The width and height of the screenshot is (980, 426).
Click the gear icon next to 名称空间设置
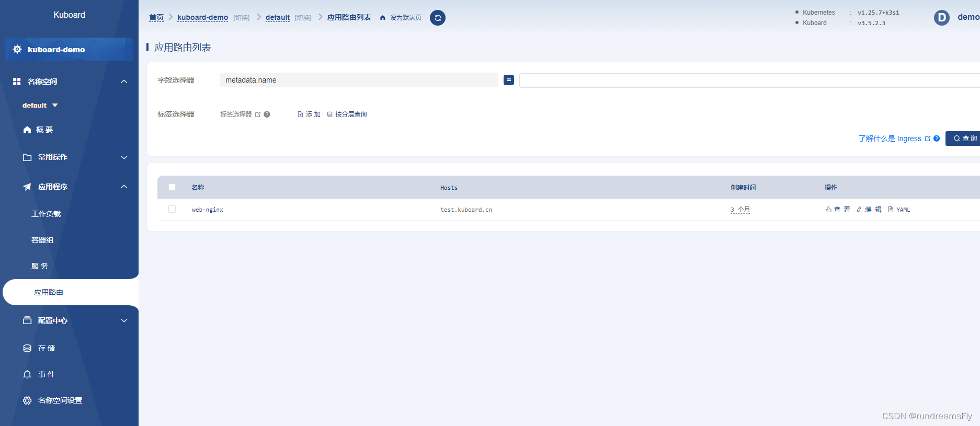point(27,400)
